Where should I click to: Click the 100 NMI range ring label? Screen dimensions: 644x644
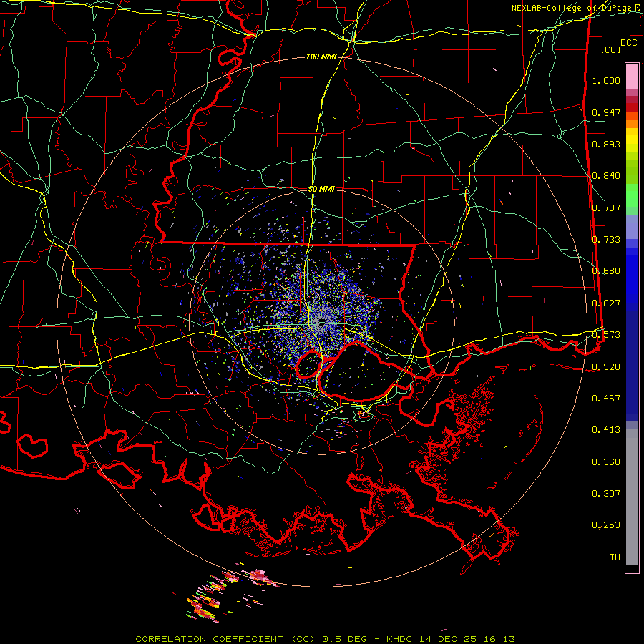click(x=321, y=57)
